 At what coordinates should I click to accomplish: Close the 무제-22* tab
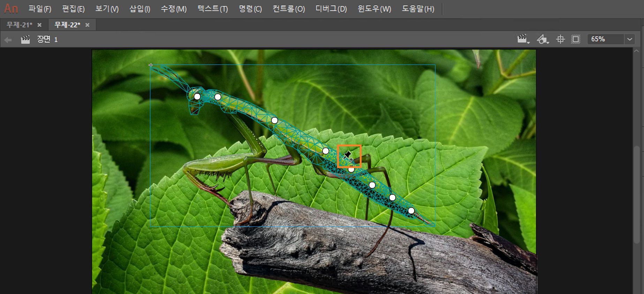click(88, 25)
